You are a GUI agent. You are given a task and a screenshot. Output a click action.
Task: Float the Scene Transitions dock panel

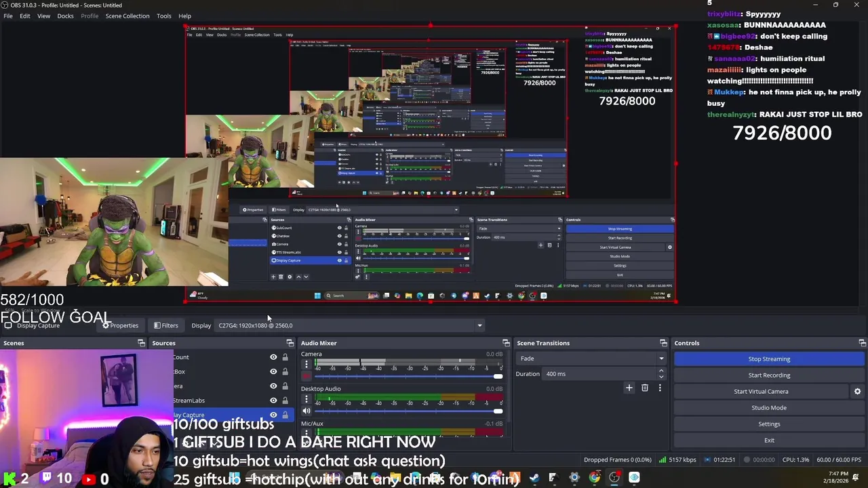tap(663, 343)
